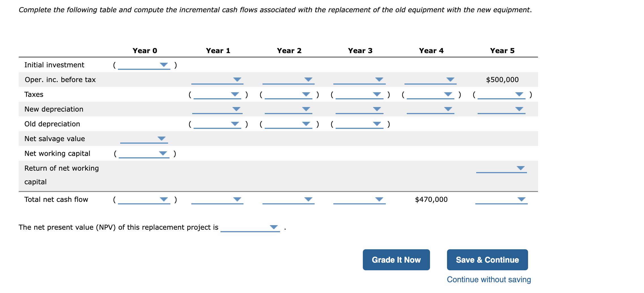Click the Save & Continue button

tap(487, 259)
